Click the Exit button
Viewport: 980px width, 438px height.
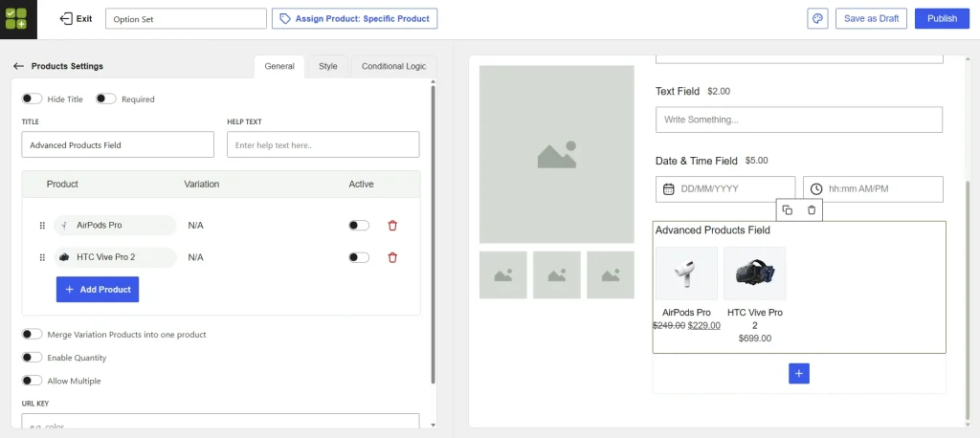click(77, 19)
